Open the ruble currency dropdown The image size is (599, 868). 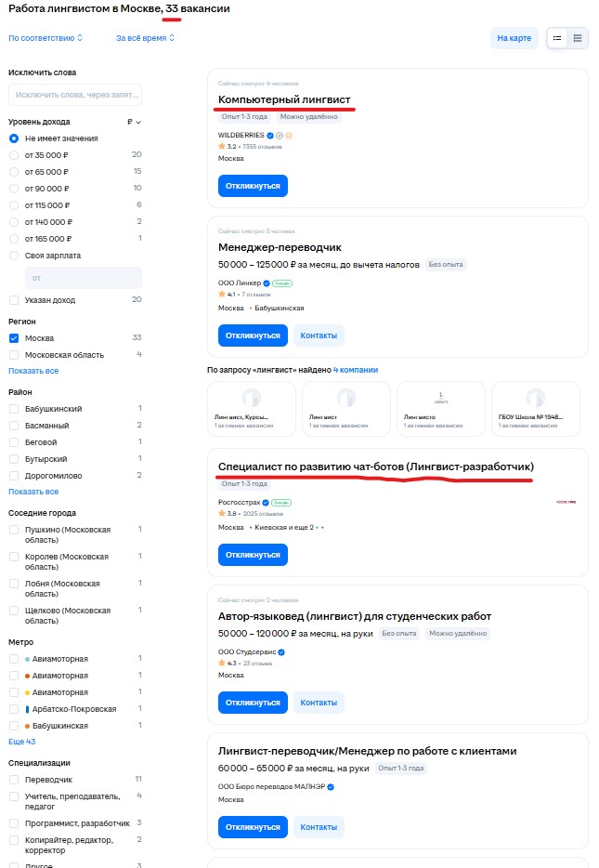pos(134,122)
